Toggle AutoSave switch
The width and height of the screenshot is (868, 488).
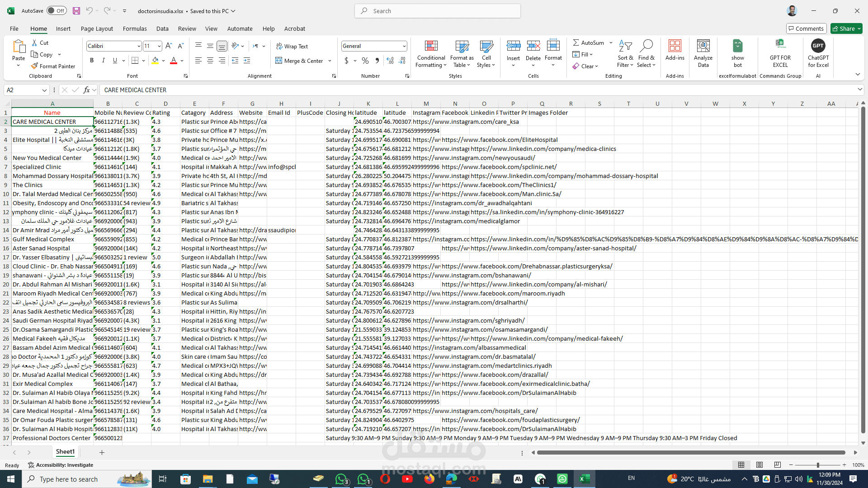coord(57,11)
